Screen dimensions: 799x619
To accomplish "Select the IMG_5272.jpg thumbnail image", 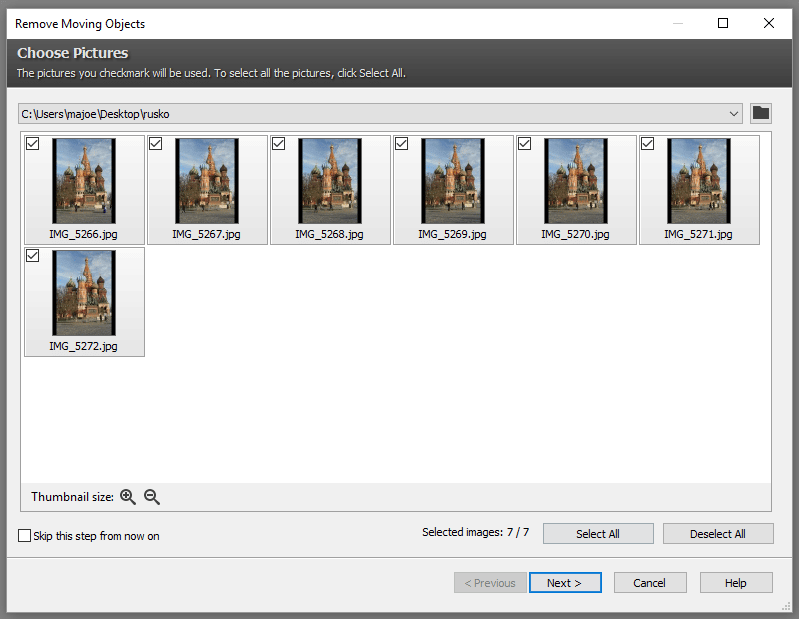I will point(84,293).
